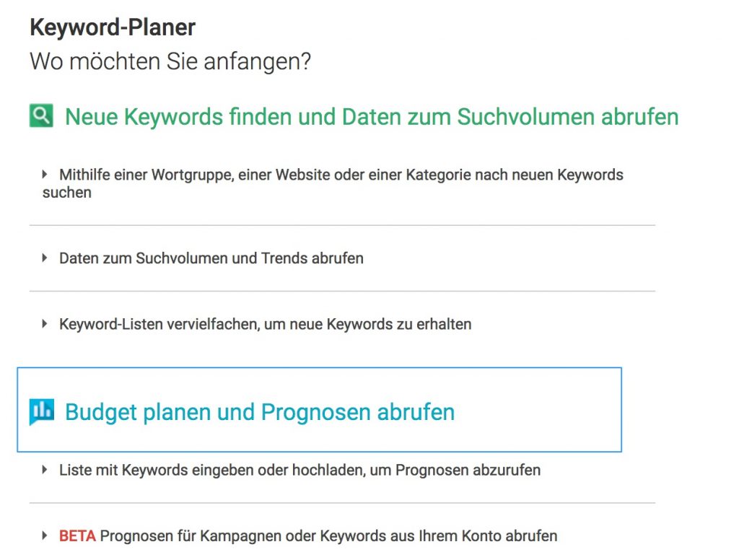This screenshot has height=560, width=739.
Task: Click the word "suchen" on the wrapped line
Action: point(67,193)
